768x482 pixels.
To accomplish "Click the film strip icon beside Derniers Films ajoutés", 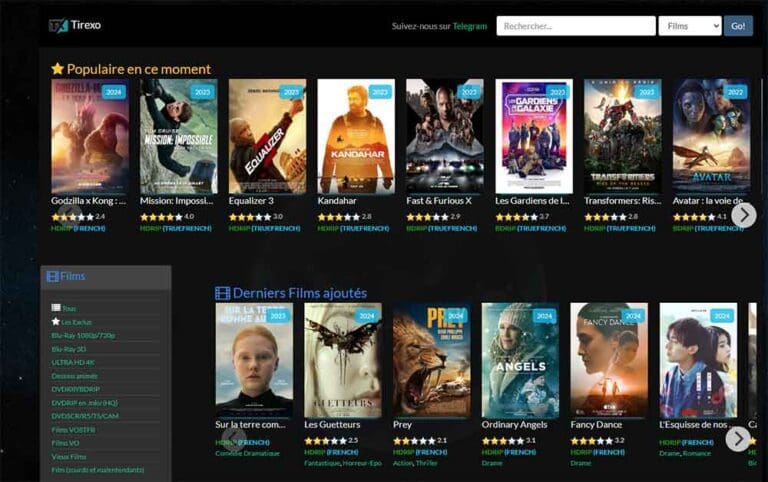I will [x=222, y=293].
